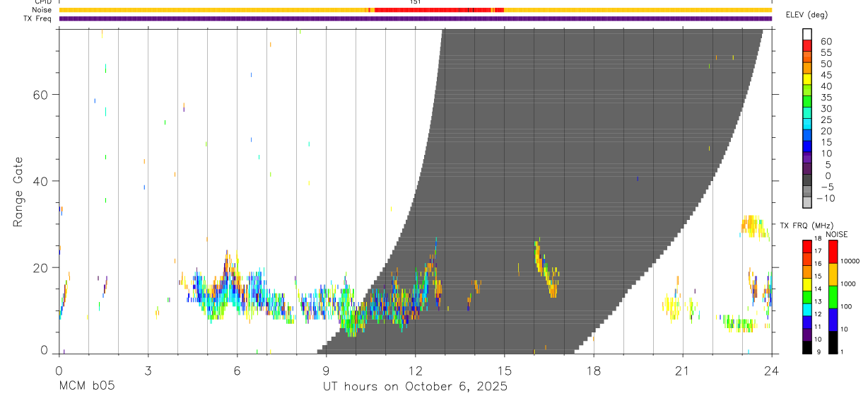Click the "100" label on the NOISE scale

[x=847, y=306]
